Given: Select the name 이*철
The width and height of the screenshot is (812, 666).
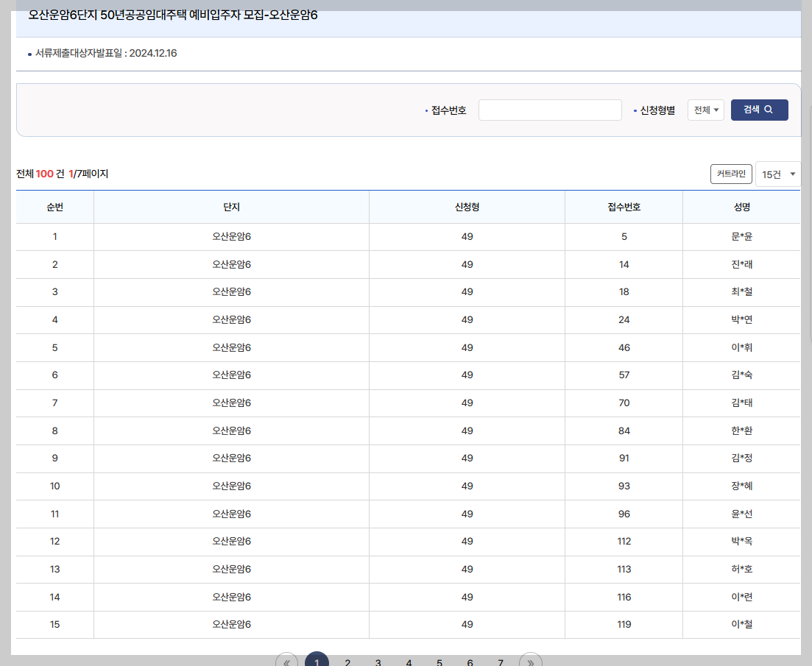Looking at the screenshot, I should 741,625.
